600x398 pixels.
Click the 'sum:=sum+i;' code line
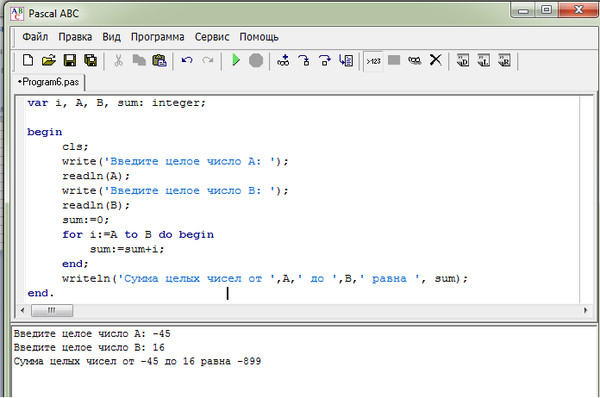[127, 250]
